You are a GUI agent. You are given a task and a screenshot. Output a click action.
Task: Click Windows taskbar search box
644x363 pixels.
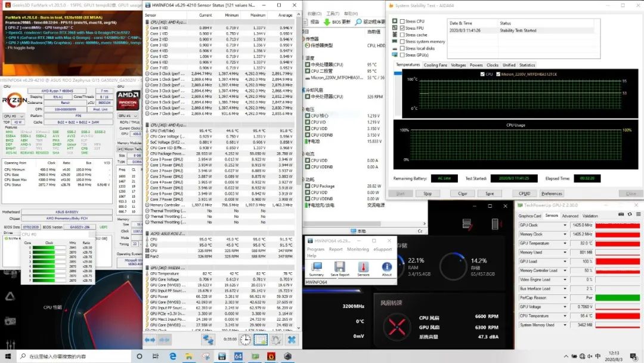(75, 356)
